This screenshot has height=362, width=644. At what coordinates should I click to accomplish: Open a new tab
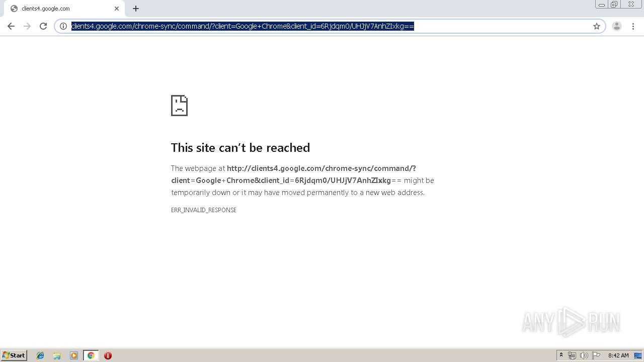[x=136, y=9]
